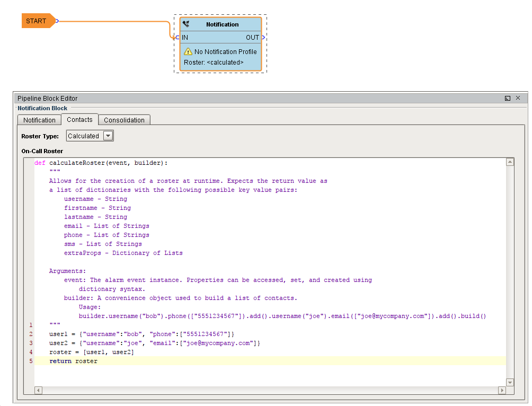Click the script editor scroll down arrow
Viewport: 532px width, 406px height.
pyautogui.click(x=510, y=382)
